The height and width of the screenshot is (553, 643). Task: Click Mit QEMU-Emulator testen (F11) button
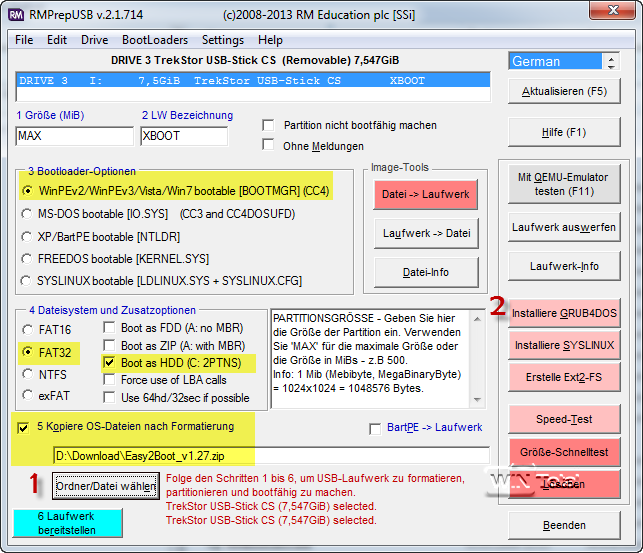564,184
